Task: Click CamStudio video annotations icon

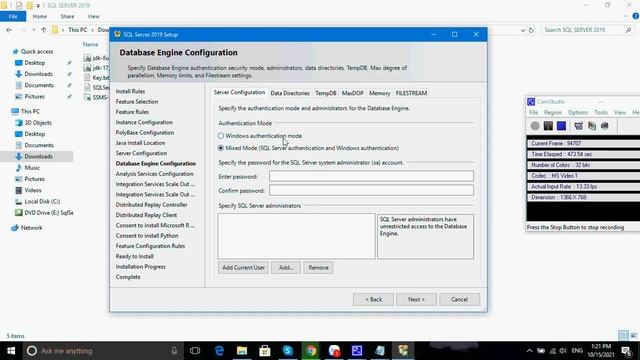Action: (592, 126)
